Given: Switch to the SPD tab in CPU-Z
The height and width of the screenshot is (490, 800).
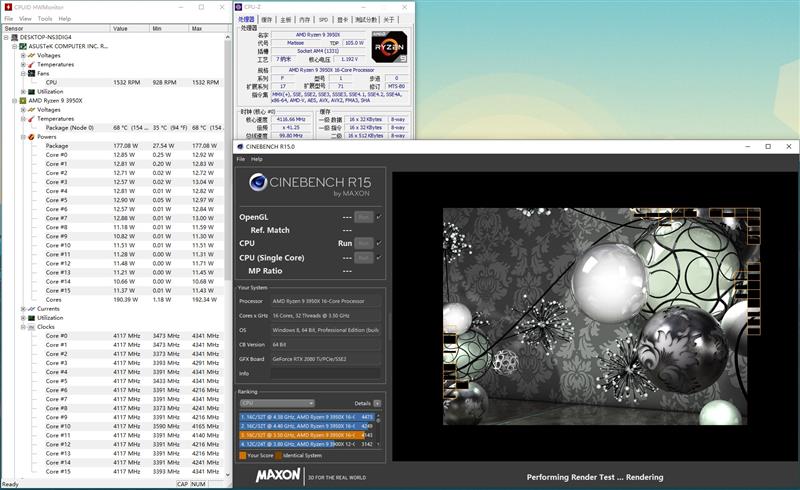Looking at the screenshot, I should (322, 19).
